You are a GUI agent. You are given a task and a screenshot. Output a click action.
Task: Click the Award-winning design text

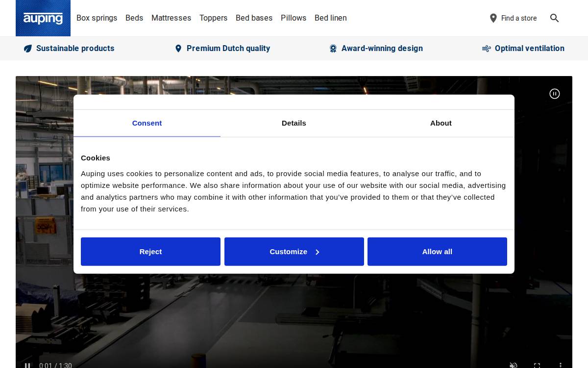(x=382, y=49)
